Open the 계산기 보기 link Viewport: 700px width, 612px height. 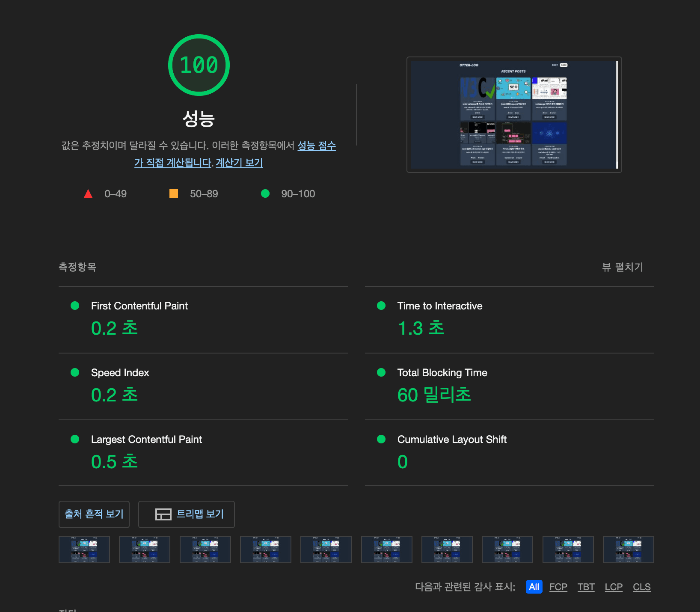(239, 163)
